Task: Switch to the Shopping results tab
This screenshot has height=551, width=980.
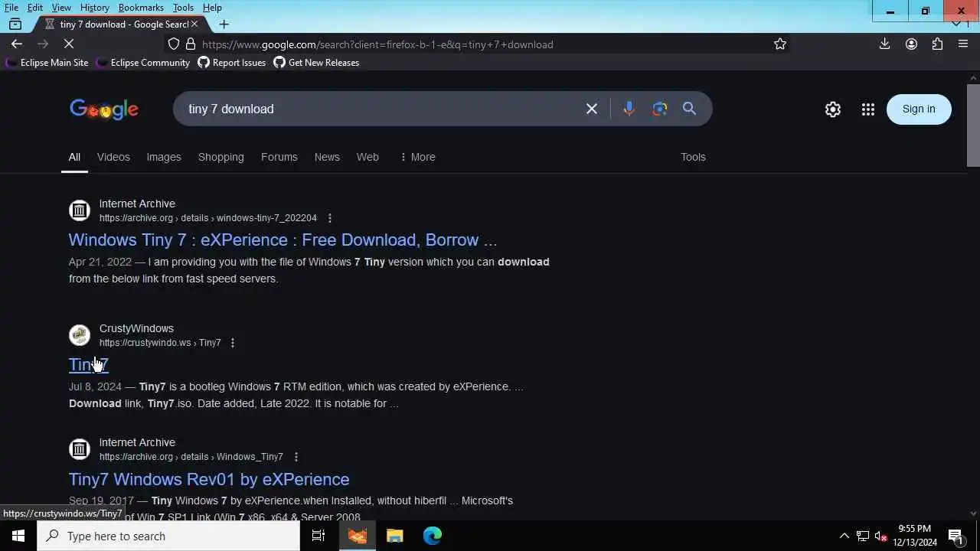Action: (x=221, y=157)
